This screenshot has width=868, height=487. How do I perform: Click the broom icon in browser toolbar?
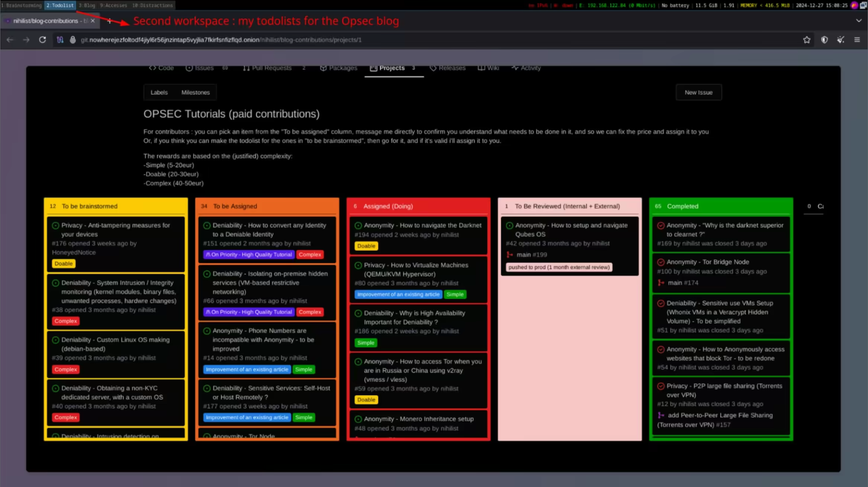[840, 40]
